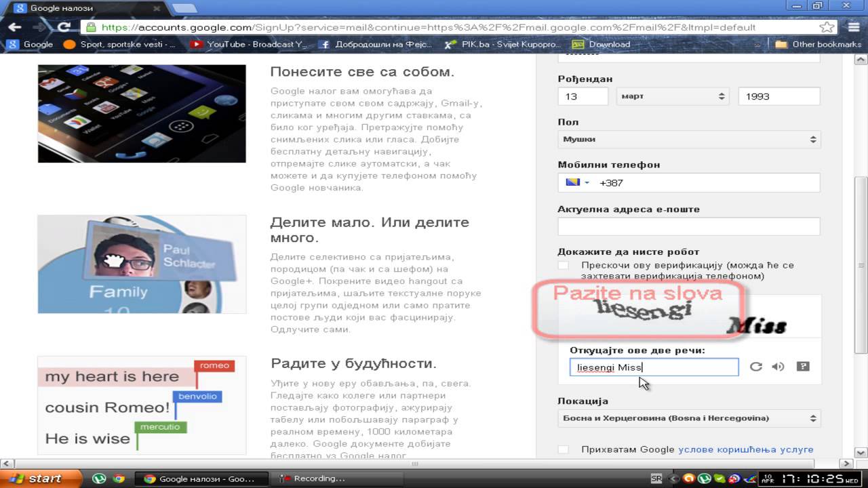Viewport: 868px width, 488px height.
Task: Open the new tab button
Action: pos(185,8)
